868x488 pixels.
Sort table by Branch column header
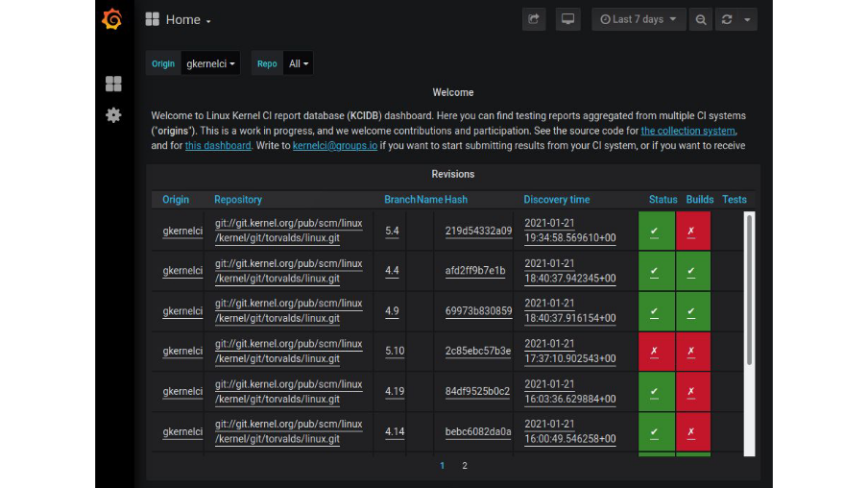tap(399, 200)
